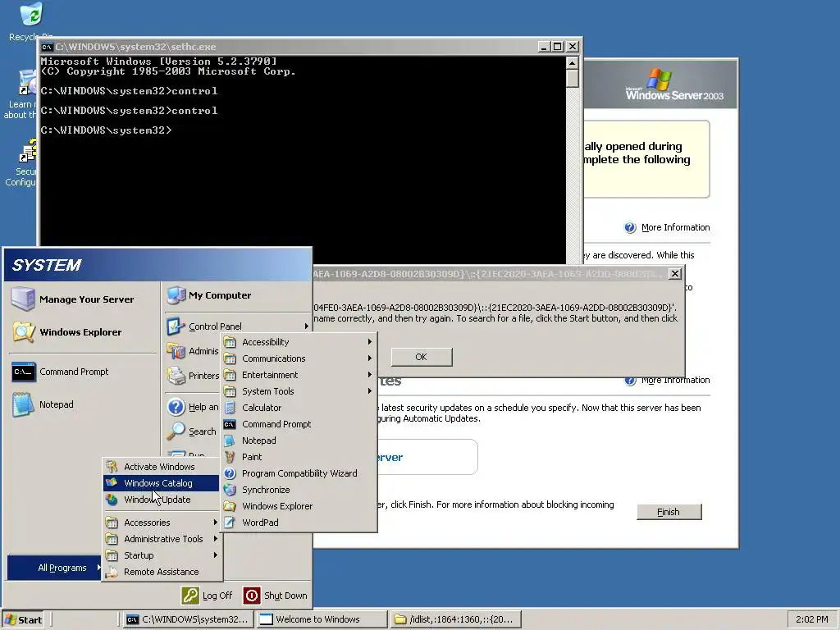Open My Computer icon in Start menu

click(x=176, y=295)
